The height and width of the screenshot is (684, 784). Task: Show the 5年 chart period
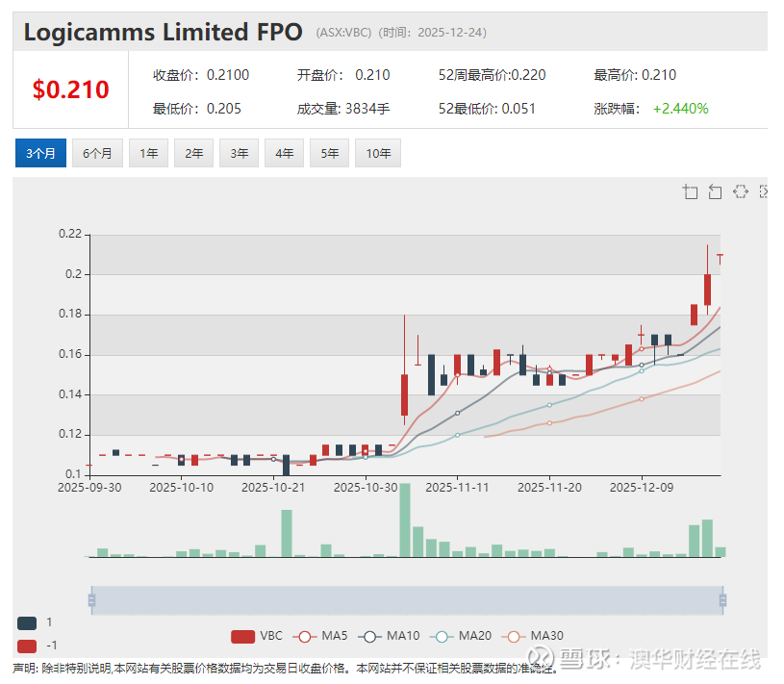pos(330,153)
